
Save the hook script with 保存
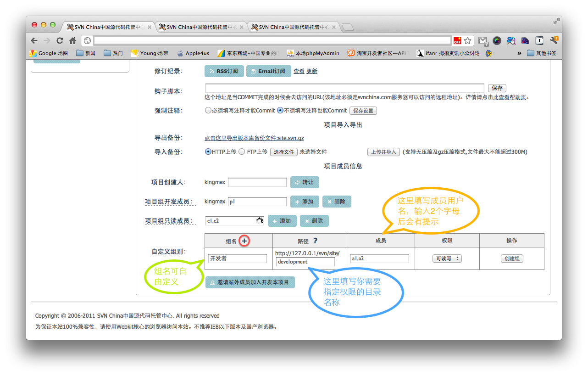[498, 88]
